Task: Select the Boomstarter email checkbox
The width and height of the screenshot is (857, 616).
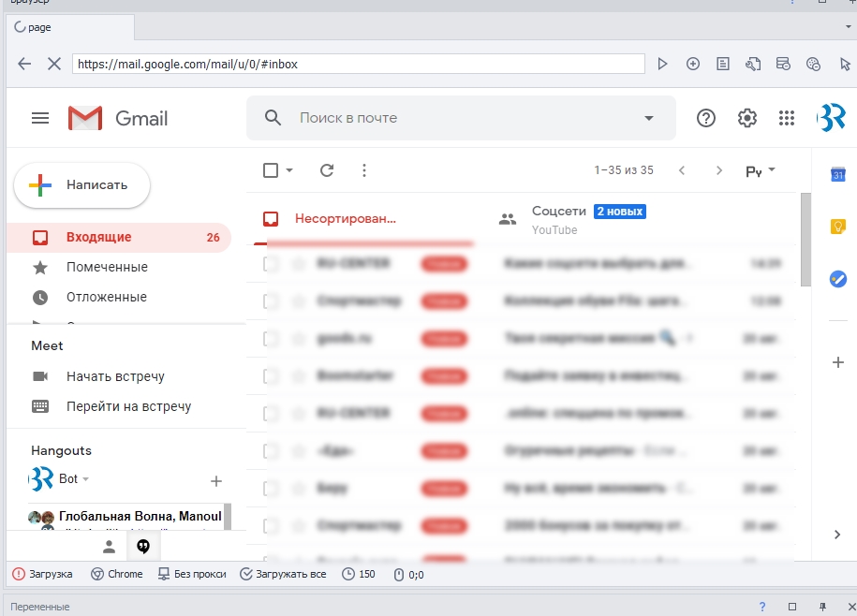Action: (271, 375)
